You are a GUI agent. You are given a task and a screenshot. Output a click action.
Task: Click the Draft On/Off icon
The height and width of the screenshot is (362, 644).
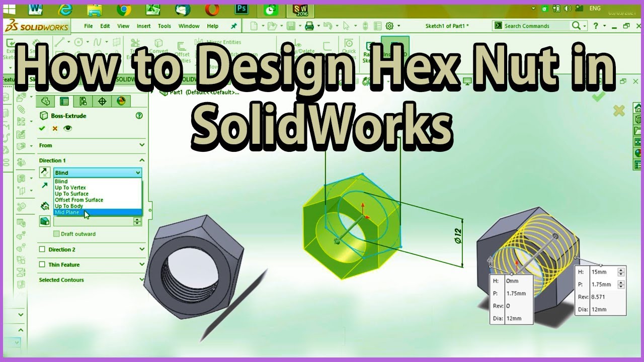[x=45, y=221]
